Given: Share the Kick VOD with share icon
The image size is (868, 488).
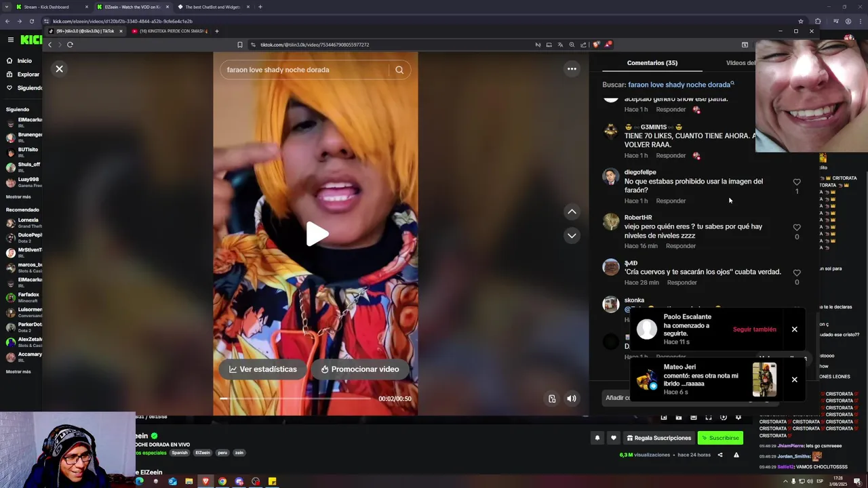Looking at the screenshot, I should [x=719, y=455].
